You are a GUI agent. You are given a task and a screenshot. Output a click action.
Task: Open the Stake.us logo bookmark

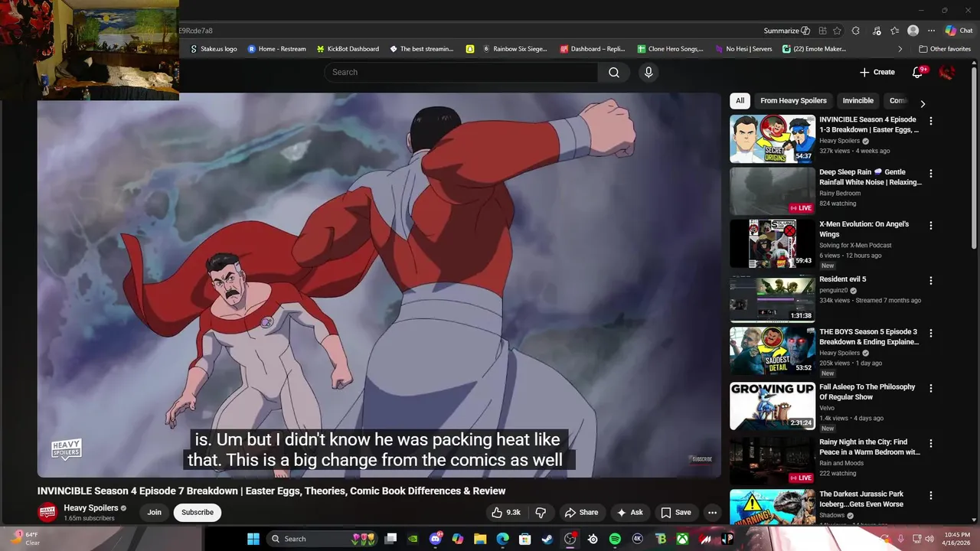click(213, 49)
